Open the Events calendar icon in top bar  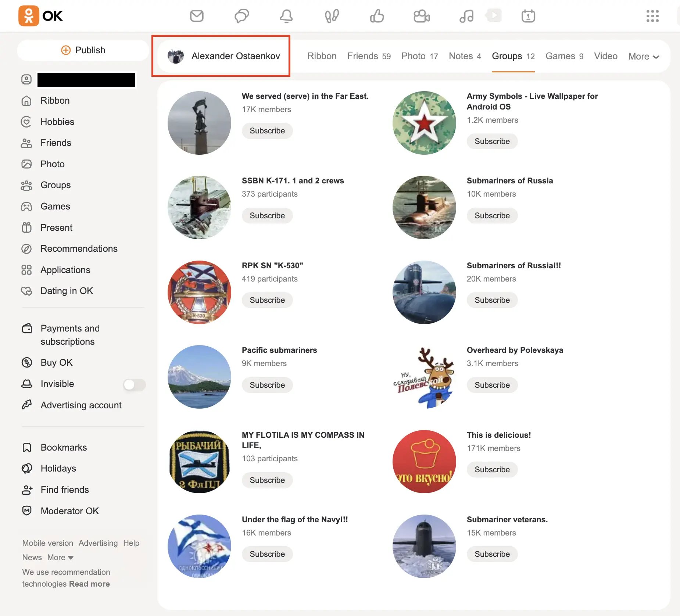[x=528, y=15]
